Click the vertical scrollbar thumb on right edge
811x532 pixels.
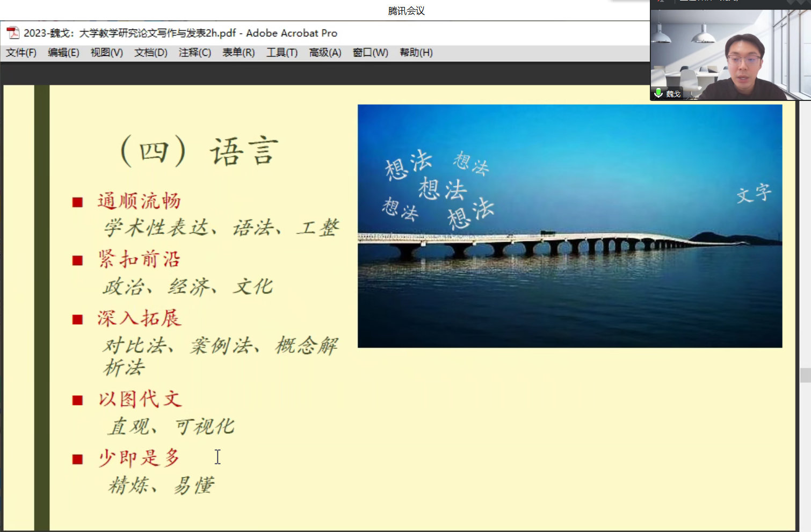pos(805,375)
